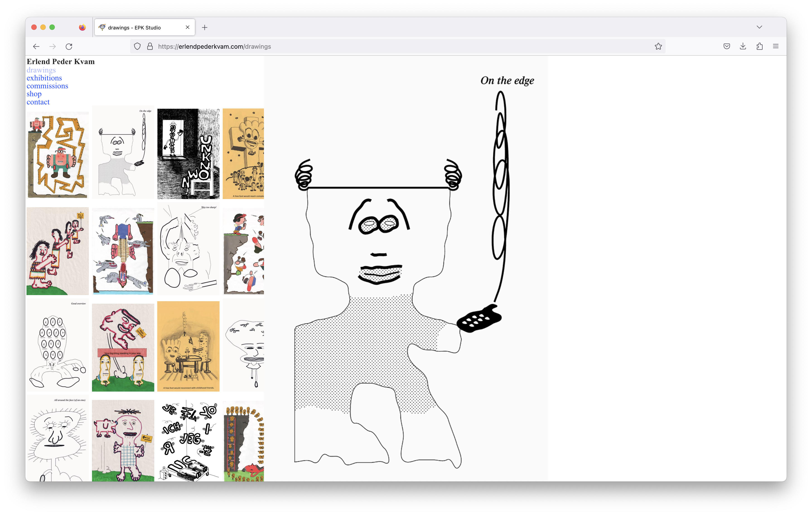
Task: Open the pink figure with pig thumbnail
Action: tap(123, 441)
